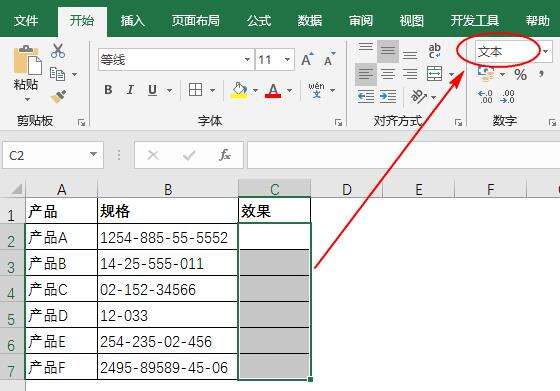This screenshot has width=560, height=391.
Task: Click Increase Indent icon
Action: click(388, 96)
